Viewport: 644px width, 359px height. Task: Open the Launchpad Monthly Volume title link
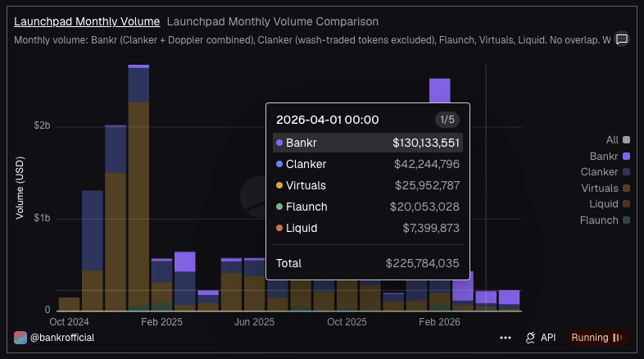(87, 21)
